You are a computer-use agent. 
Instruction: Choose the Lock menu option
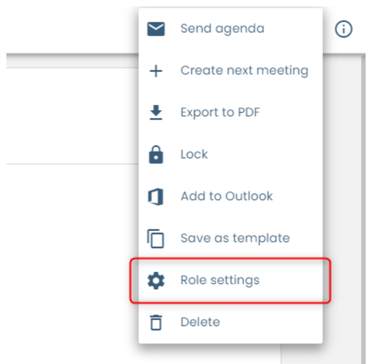(194, 154)
